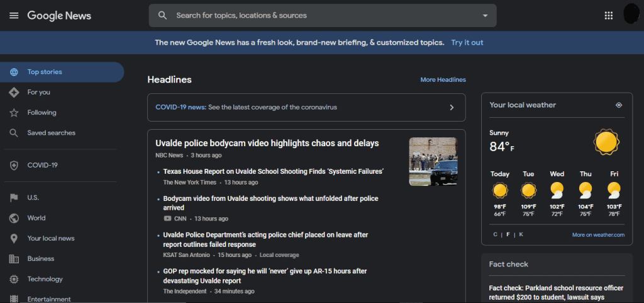Click the Top stories globe icon
This screenshot has height=303, width=644.
(x=14, y=72)
